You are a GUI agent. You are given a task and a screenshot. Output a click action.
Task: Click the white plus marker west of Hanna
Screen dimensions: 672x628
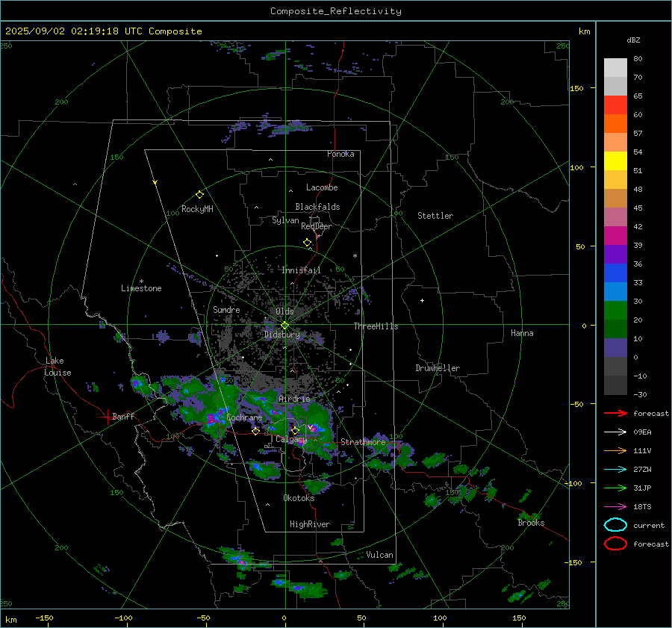click(422, 300)
